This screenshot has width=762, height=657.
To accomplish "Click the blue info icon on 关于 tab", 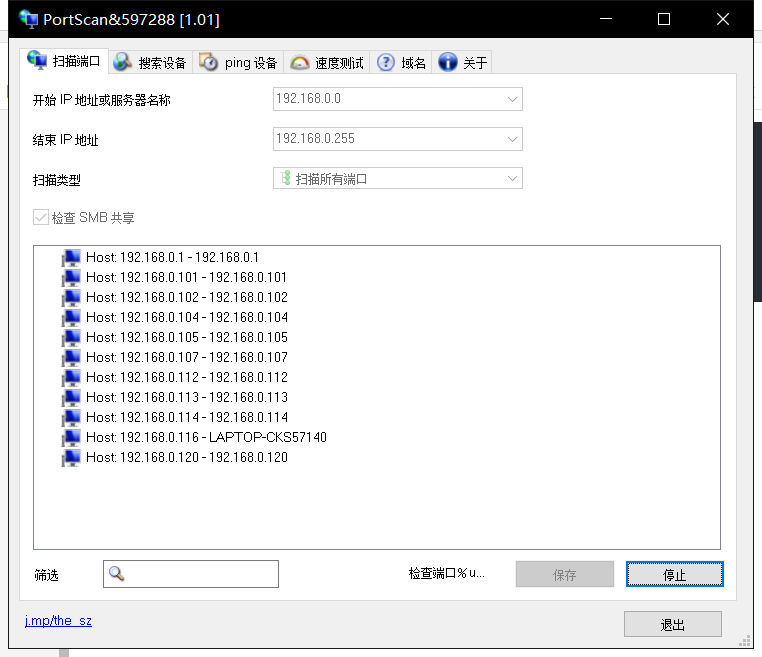I will tap(448, 62).
